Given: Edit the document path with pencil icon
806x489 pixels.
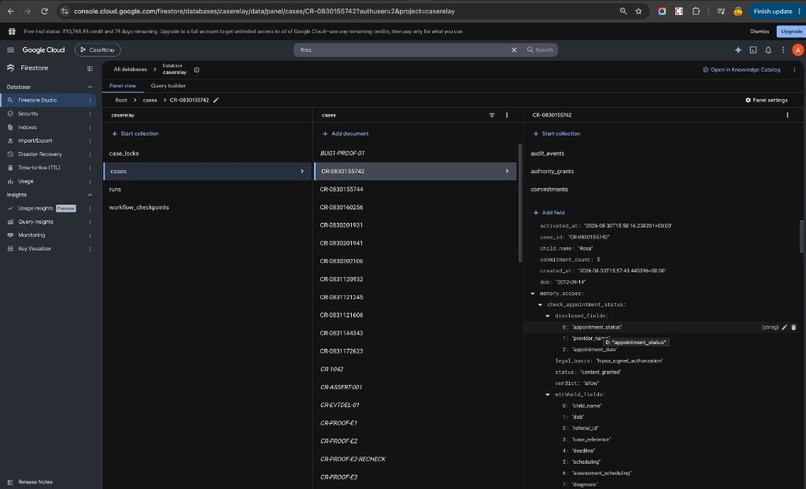Looking at the screenshot, I should coord(216,100).
